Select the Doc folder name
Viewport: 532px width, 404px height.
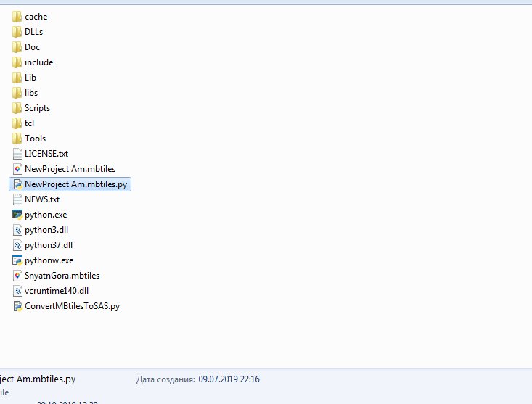click(x=32, y=47)
